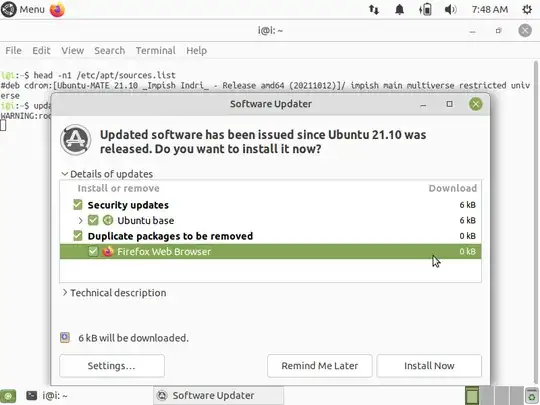Screen dimensions: 540x405
Task: Click the Software Updater logo icon
Action: (x=75, y=140)
